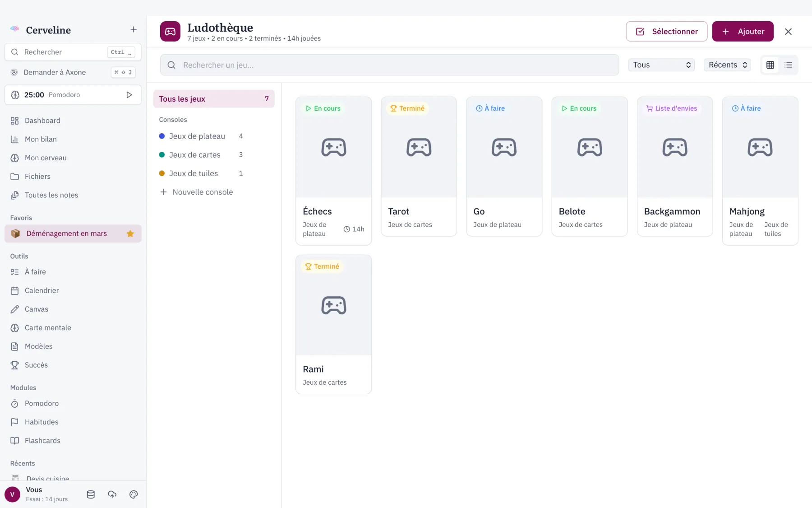Screen dimensions: 812x508
Task: Open the Tarot game card
Action: click(419, 166)
